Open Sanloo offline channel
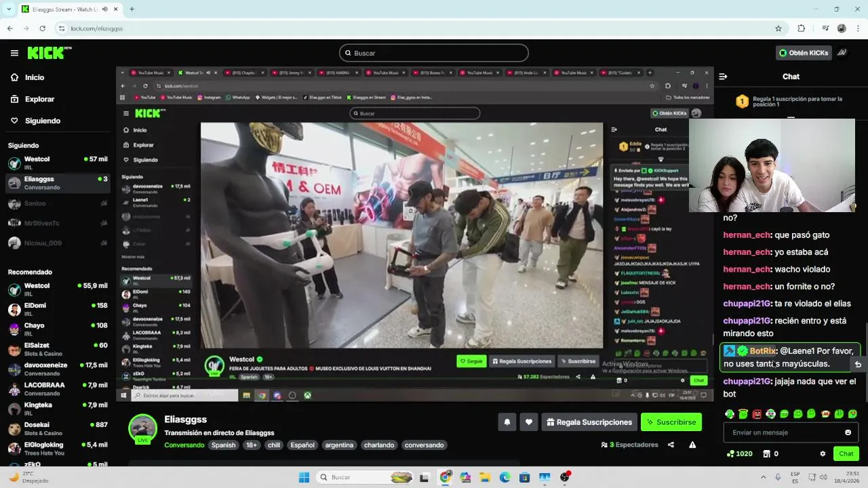The image size is (868, 488). click(58, 203)
